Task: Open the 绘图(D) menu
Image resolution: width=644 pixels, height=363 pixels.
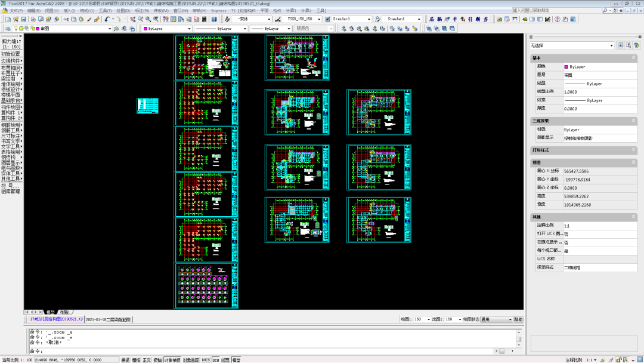Action: [123, 11]
